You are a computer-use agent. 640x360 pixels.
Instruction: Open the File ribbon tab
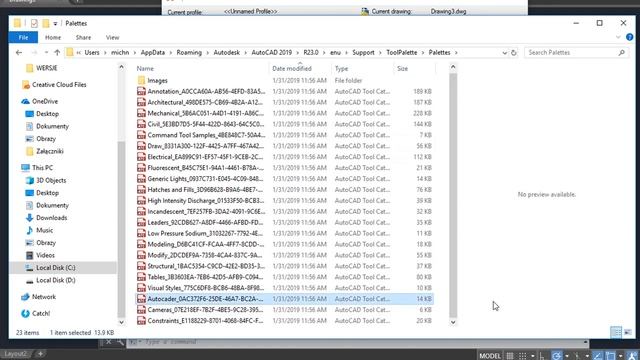23,38
